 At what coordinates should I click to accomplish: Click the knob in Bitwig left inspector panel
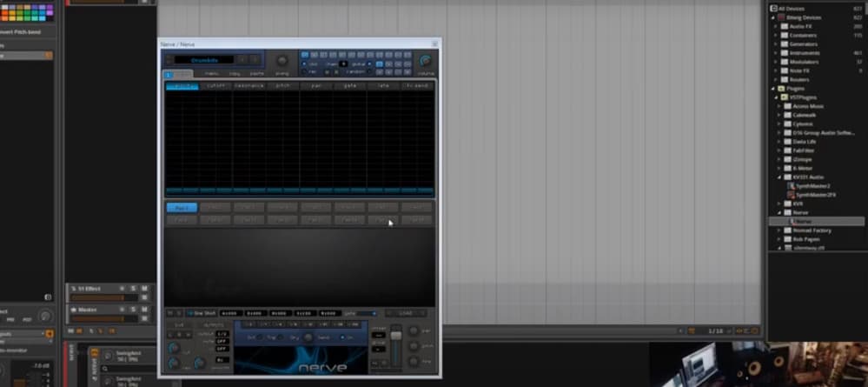tap(45, 316)
